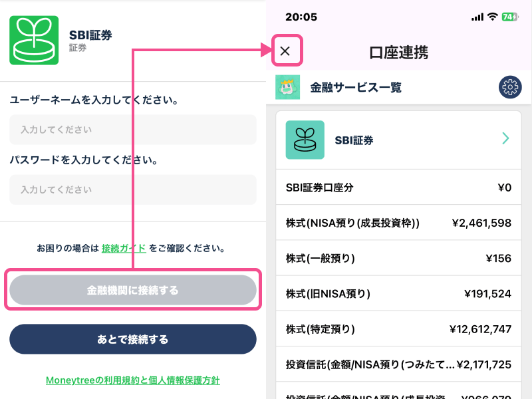This screenshot has height=399, width=532.
Task: Tap the Wi-Fi status icon
Action: pyautogui.click(x=492, y=17)
